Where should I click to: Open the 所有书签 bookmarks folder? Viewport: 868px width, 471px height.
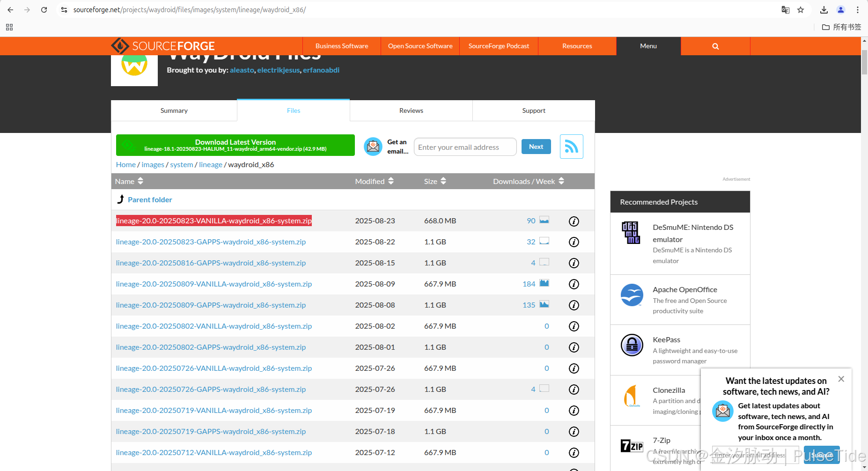841,27
